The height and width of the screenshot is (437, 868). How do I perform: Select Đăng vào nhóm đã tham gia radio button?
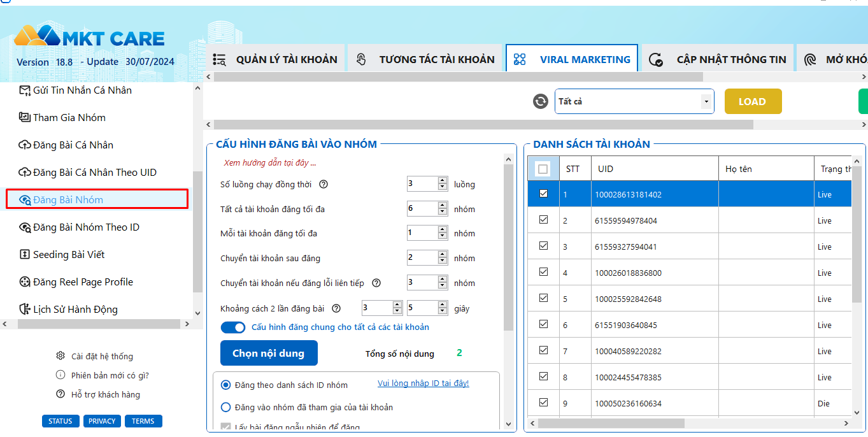(225, 407)
